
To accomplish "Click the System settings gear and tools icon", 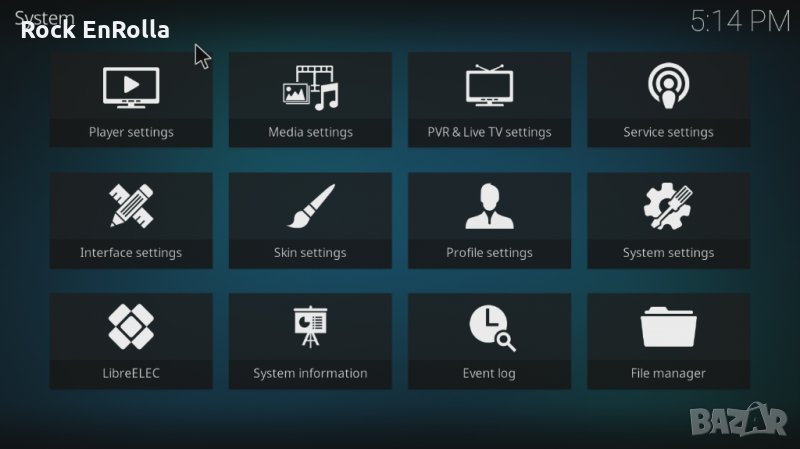I will click(668, 207).
